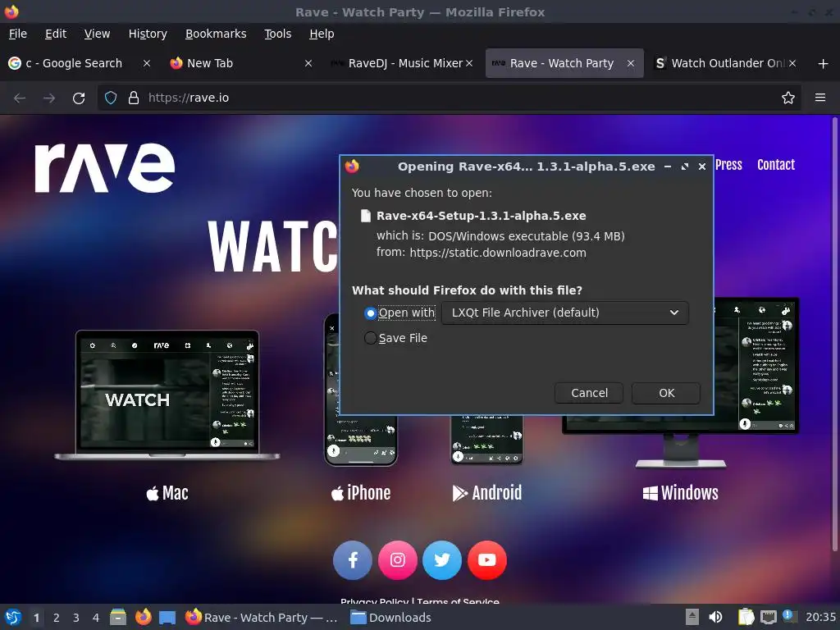Screen dimensions: 840x630
Task: Open the Tools menu
Action: tap(277, 34)
